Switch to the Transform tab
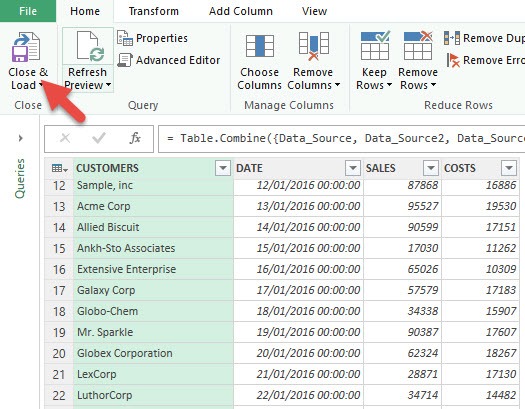This screenshot has height=409, width=525. (154, 11)
